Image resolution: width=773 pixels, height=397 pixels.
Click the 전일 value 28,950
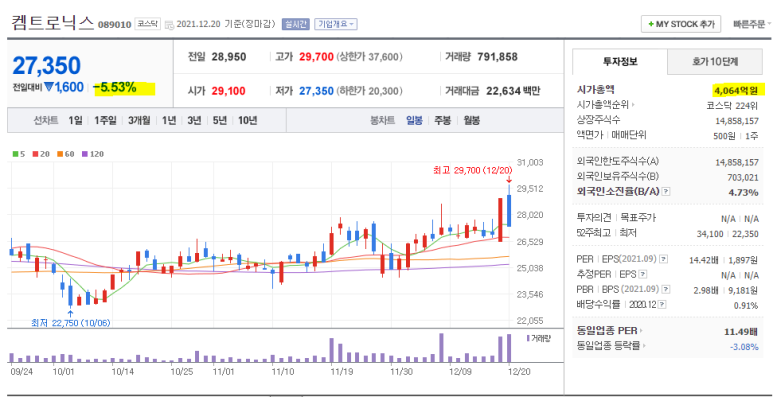pos(229,57)
